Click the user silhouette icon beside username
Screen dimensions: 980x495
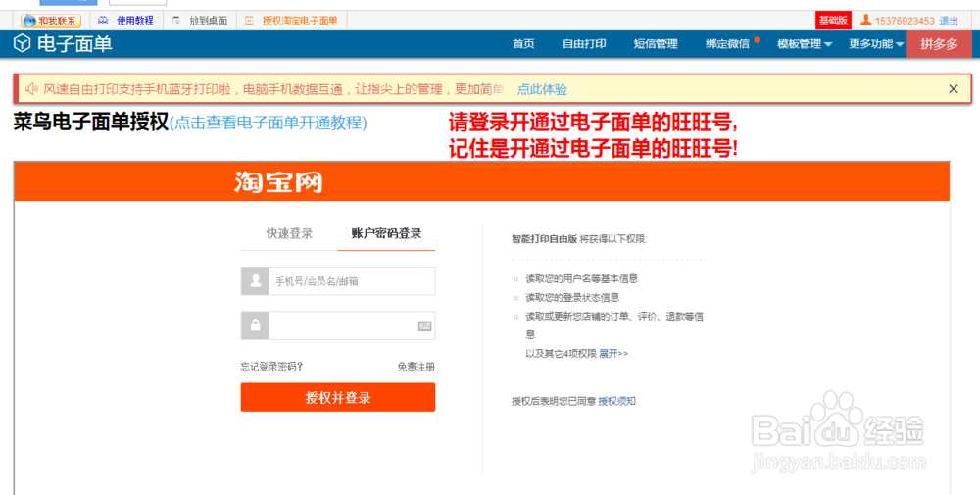point(255,281)
